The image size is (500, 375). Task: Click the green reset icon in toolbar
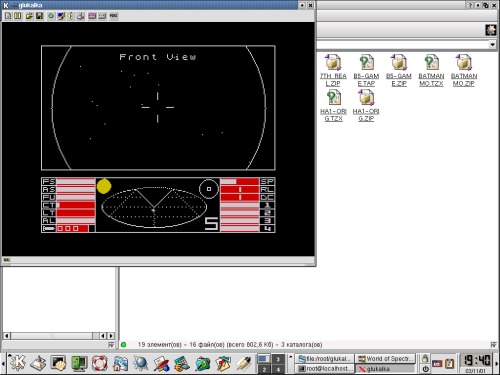(x=51, y=16)
